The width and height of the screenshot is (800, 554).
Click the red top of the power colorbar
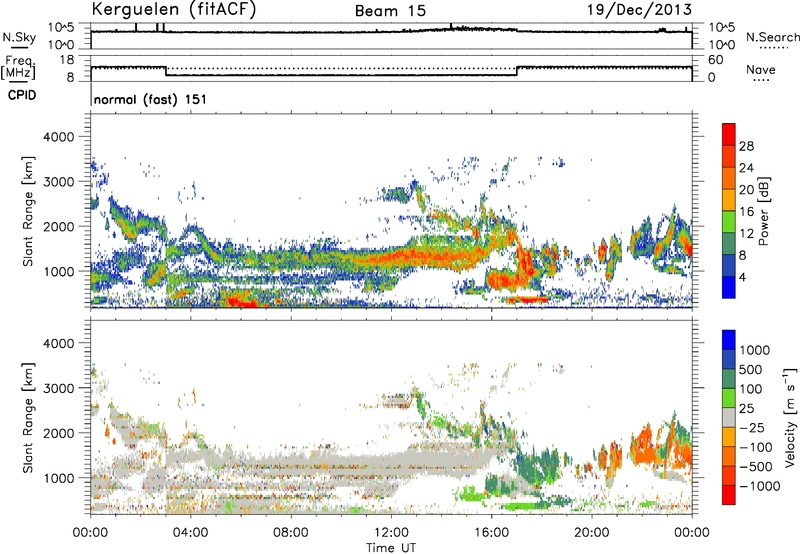[x=729, y=134]
